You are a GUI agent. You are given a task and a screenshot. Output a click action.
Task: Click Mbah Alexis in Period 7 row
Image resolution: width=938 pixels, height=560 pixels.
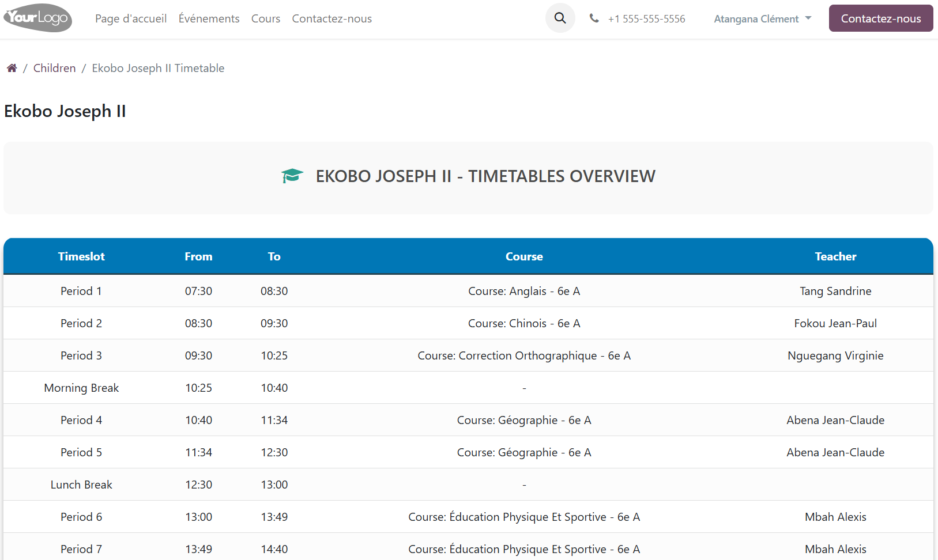pos(835,549)
